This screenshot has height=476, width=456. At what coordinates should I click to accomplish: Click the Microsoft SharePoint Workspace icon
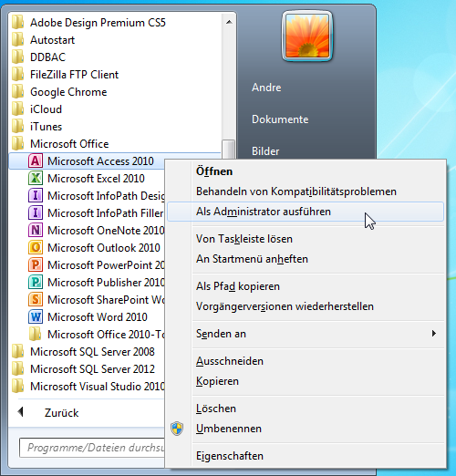pos(36,300)
